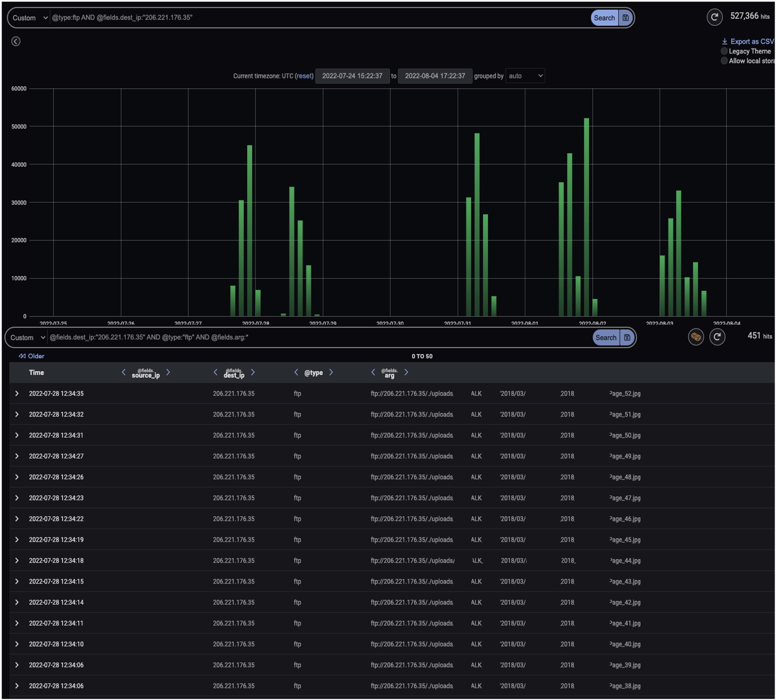Toggle the Allow local storage option
This screenshot has width=776, height=700.
724,61
